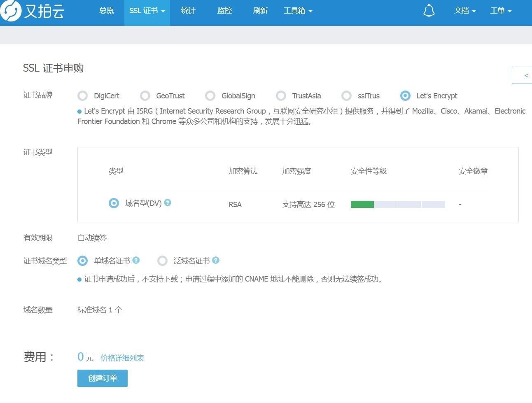Select TrustAsia certificate brand
Screen dimensions: 532x403
point(281,96)
